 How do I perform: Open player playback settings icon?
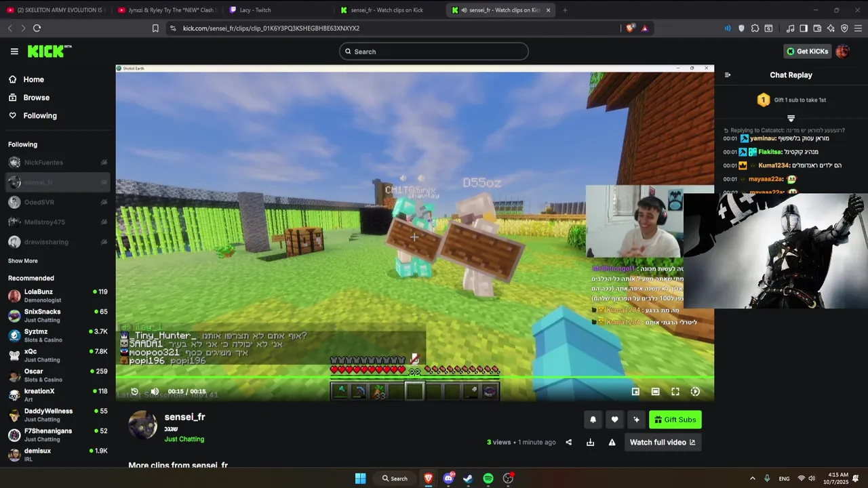click(x=695, y=391)
